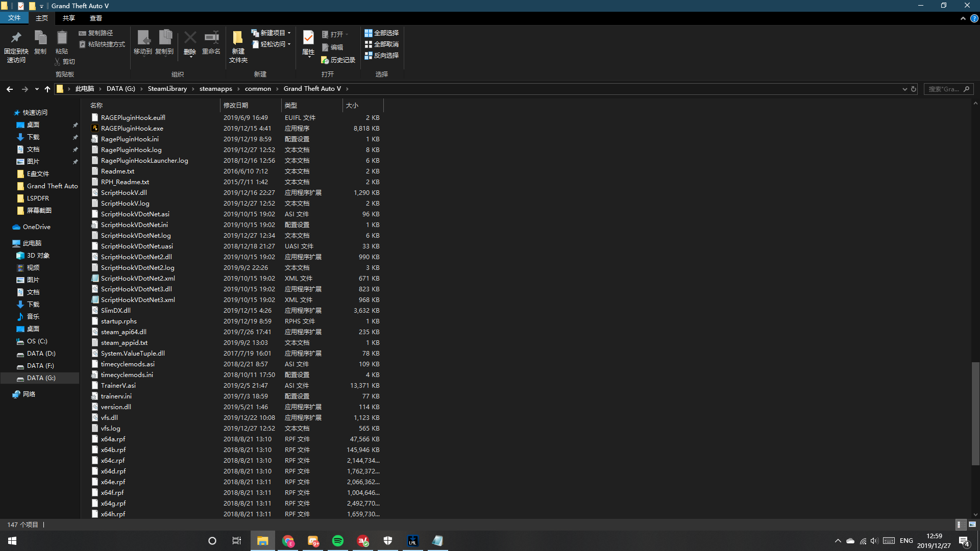The width and height of the screenshot is (980, 551).
Task: Refresh the folder via the address bar icon
Action: [914, 89]
